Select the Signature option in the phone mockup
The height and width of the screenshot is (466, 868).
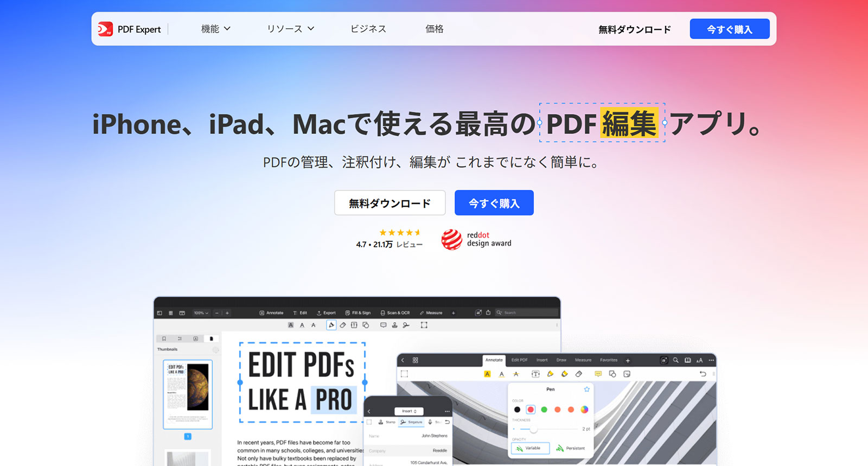click(x=411, y=422)
